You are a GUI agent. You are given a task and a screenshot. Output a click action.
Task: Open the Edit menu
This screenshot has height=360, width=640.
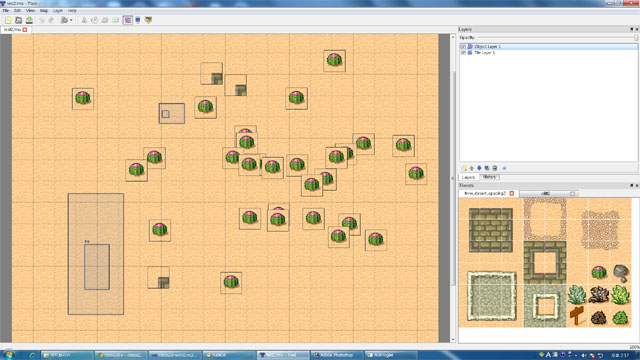tap(18, 11)
